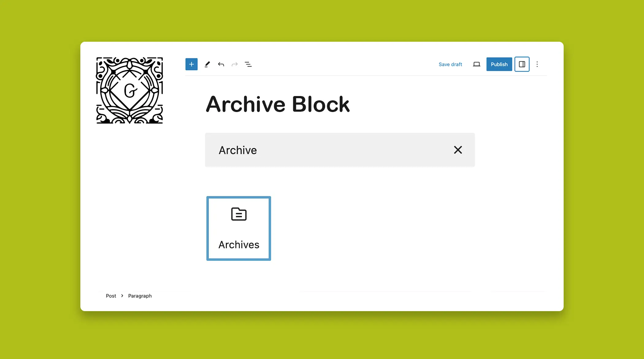Clear the Archive search field

click(x=458, y=150)
